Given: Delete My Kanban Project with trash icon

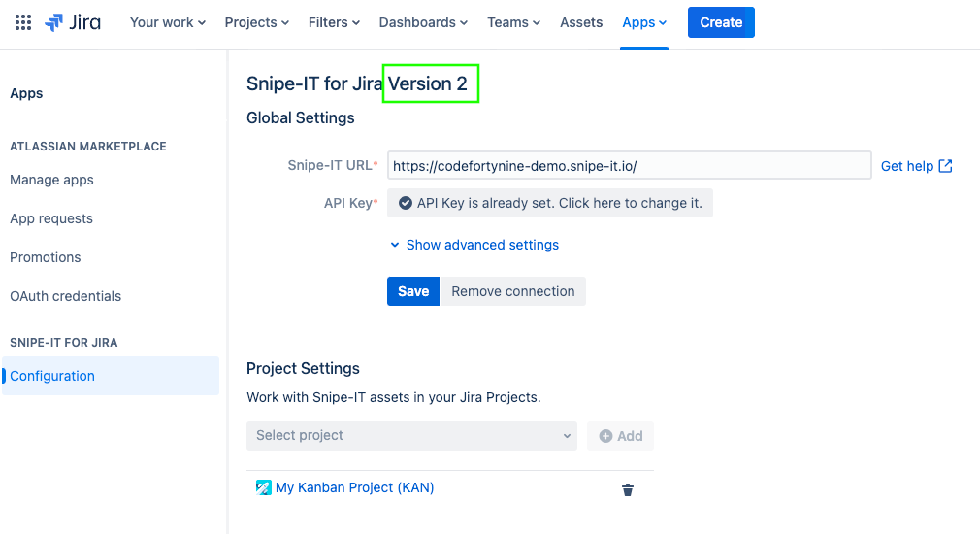Looking at the screenshot, I should coord(628,490).
